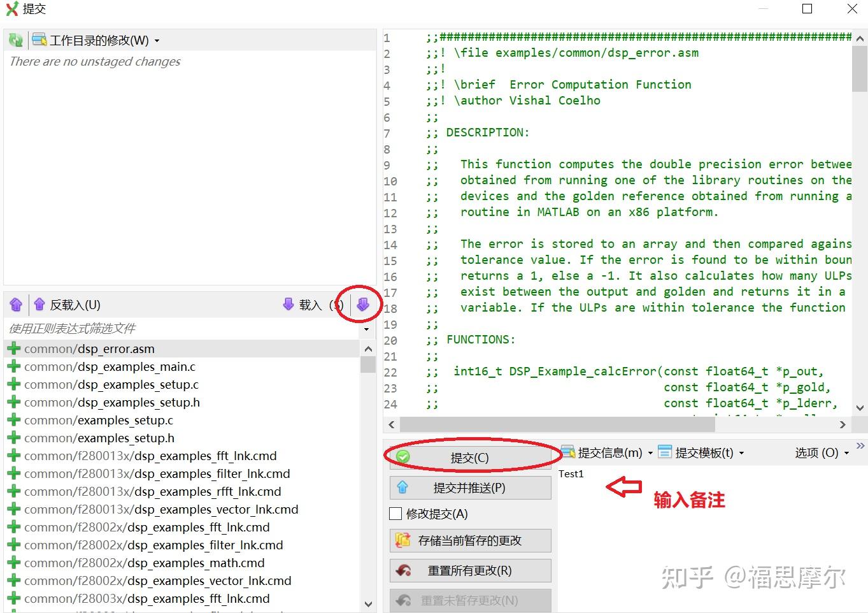The width and height of the screenshot is (868, 613).
Task: Expand the >> overflow chevron
Action: 860,446
